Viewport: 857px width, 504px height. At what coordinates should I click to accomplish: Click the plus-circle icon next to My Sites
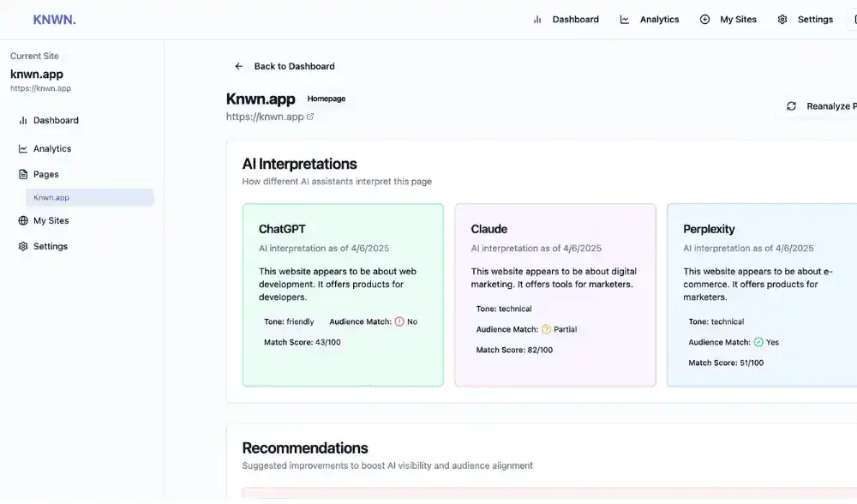[x=704, y=20]
